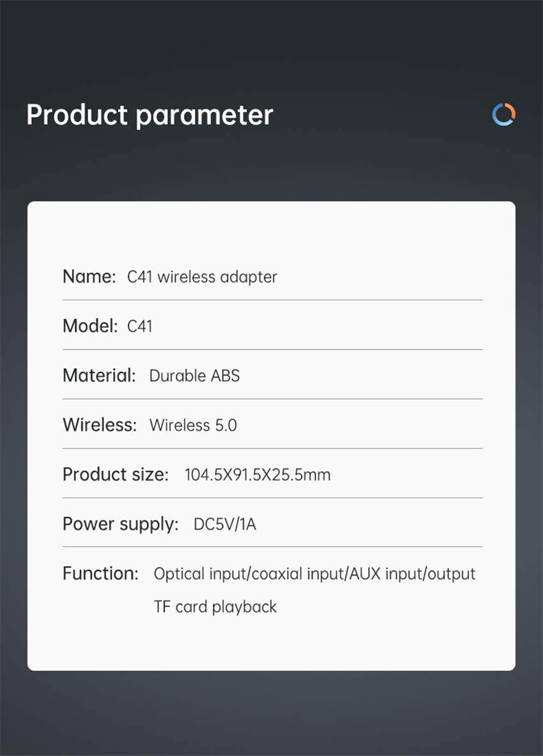Click the "Durable ABS" value text

[x=194, y=375]
